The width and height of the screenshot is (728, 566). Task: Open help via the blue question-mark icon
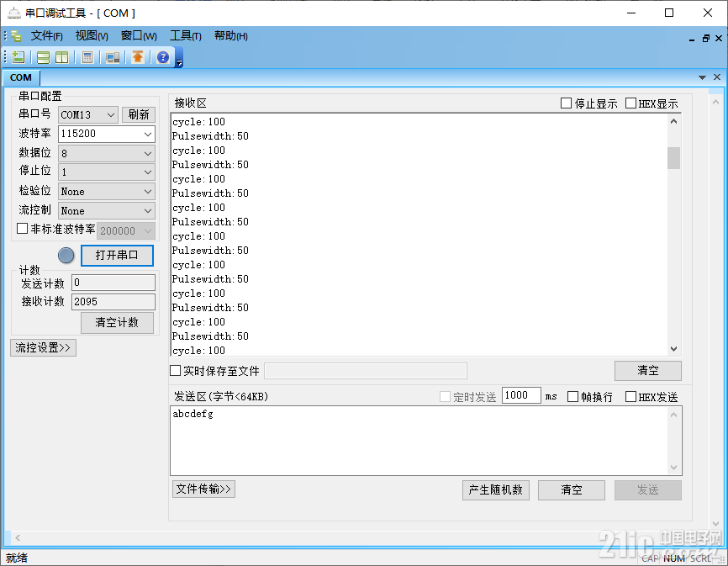163,57
